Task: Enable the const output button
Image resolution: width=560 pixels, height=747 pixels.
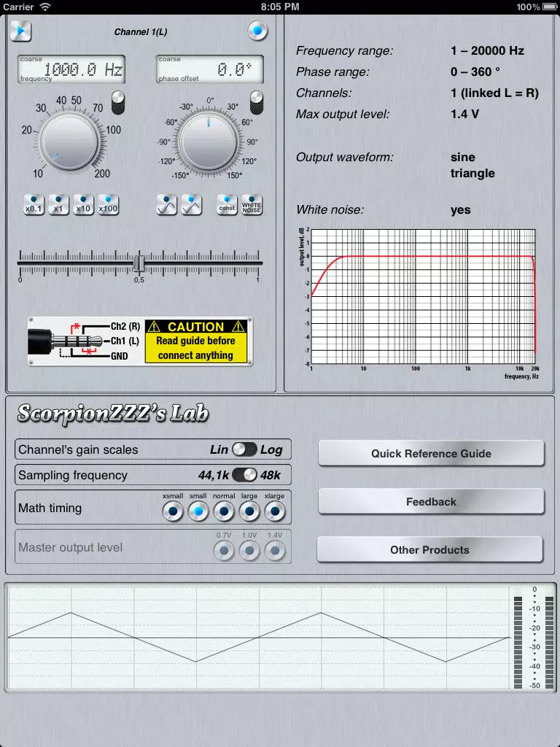Action: (x=227, y=205)
